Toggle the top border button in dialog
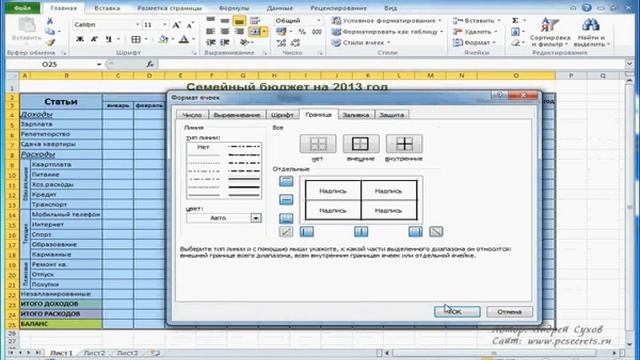This screenshot has height=360, width=640. 286,181
